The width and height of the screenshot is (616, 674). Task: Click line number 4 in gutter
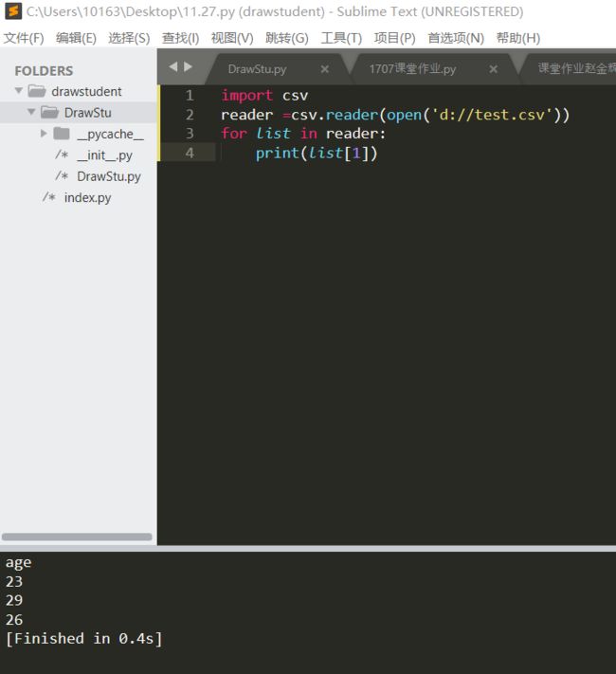coord(190,153)
